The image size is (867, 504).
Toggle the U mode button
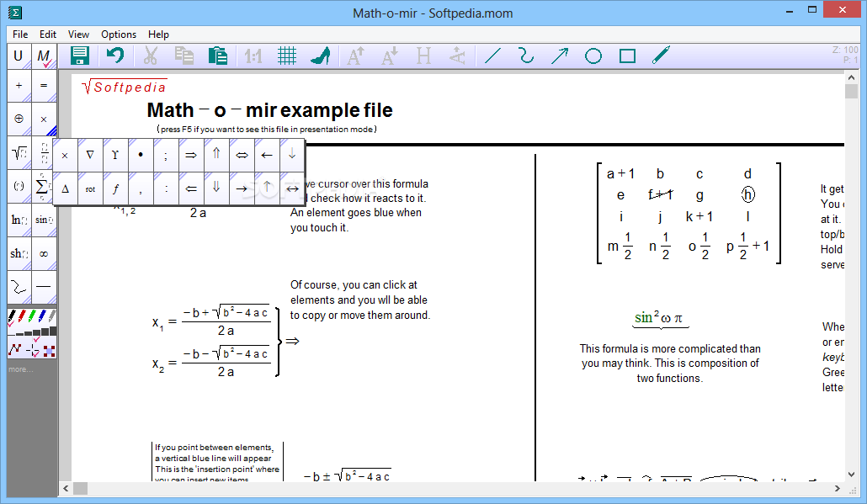coord(19,56)
